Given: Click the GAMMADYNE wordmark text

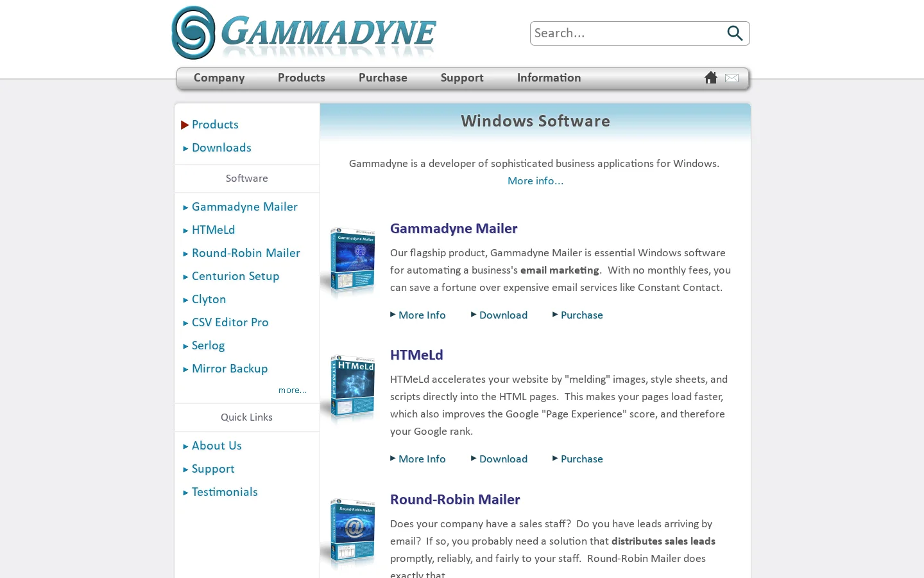Looking at the screenshot, I should [x=329, y=32].
